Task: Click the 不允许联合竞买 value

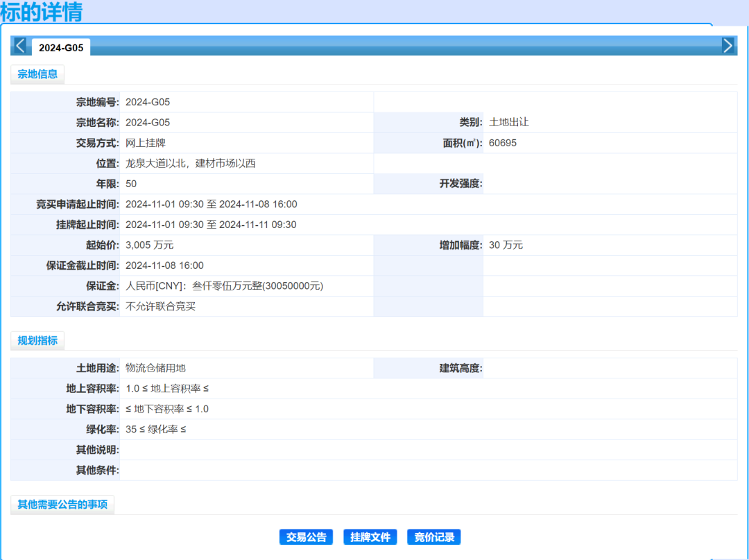Action: point(160,306)
